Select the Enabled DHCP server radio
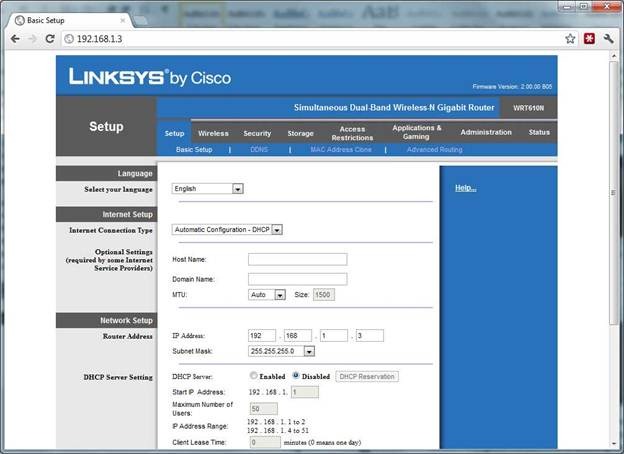Screen dimensions: 624x454 pos(253,375)
